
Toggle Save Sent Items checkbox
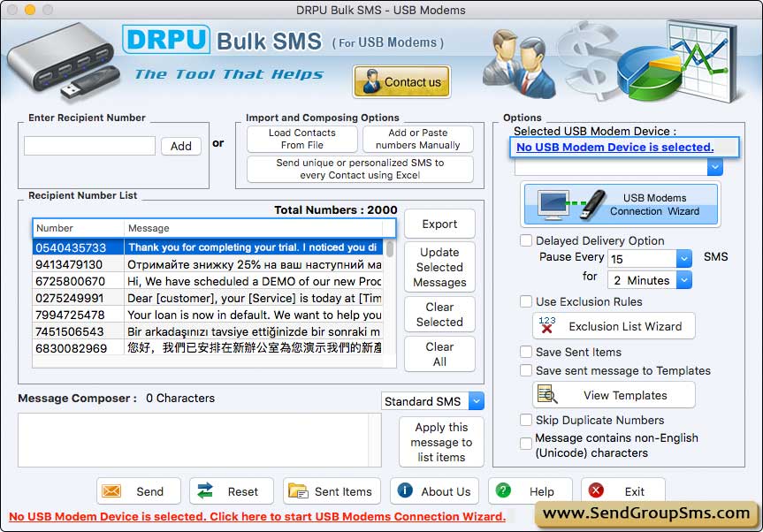tap(526, 352)
